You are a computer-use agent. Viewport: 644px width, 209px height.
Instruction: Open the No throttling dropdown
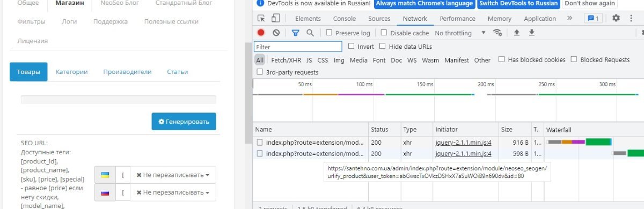pyautogui.click(x=460, y=33)
